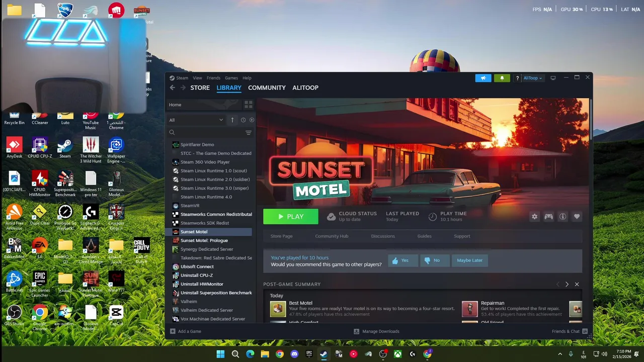644x362 pixels.
Task: Open Windows taskbar search
Action: [x=235, y=354]
